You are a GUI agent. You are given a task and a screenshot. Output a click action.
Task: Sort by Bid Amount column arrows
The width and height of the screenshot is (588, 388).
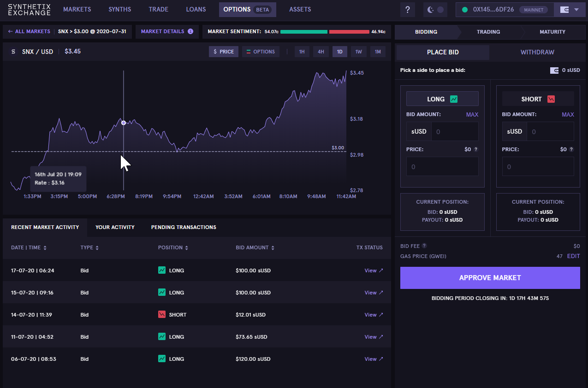(273, 248)
